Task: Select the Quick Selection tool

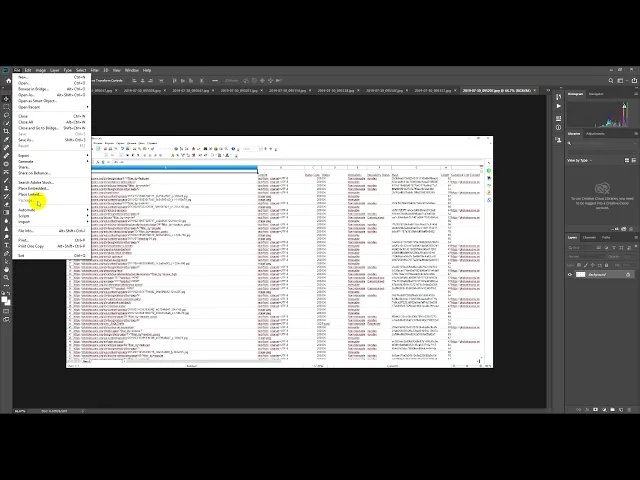Action: coord(6,123)
